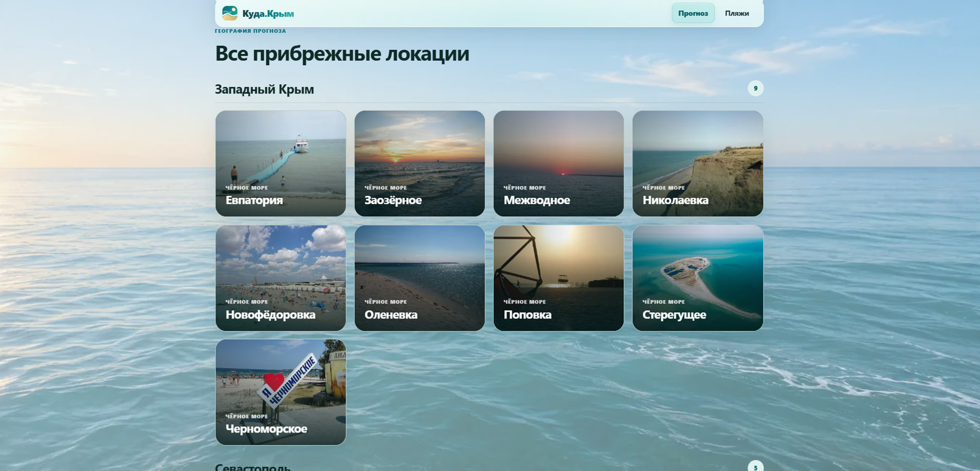Open the Куда.Крым home link
This screenshot has height=471, width=980.
click(x=258, y=13)
